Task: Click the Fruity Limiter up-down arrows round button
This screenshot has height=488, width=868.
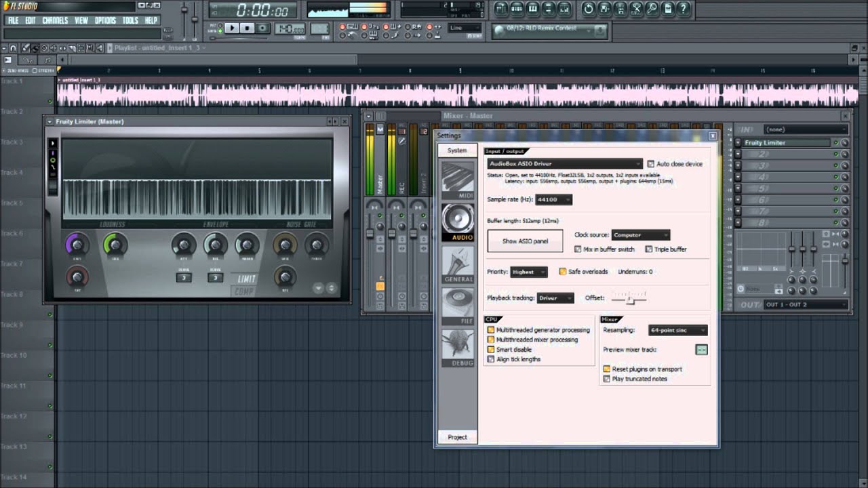Action: point(331,288)
